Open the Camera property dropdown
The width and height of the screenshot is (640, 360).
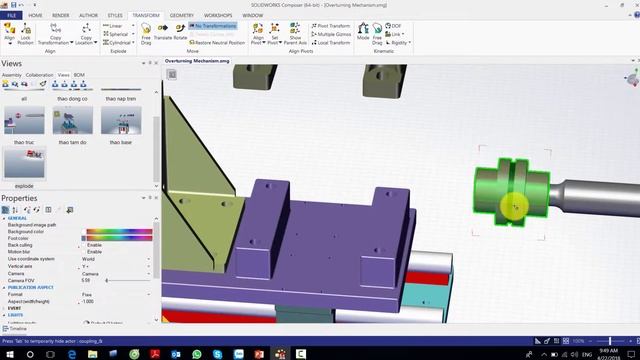click(149, 273)
